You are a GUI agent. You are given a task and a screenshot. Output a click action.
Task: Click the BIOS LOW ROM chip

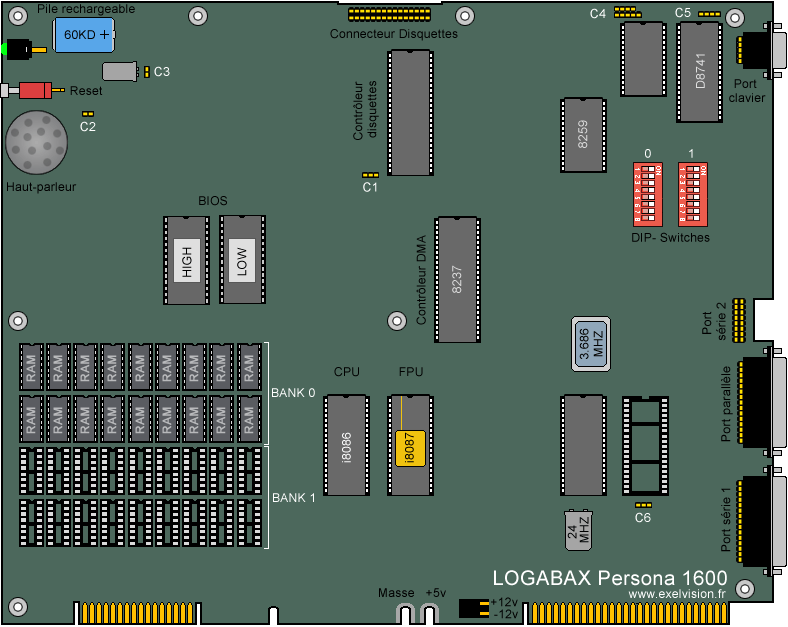[x=241, y=260]
